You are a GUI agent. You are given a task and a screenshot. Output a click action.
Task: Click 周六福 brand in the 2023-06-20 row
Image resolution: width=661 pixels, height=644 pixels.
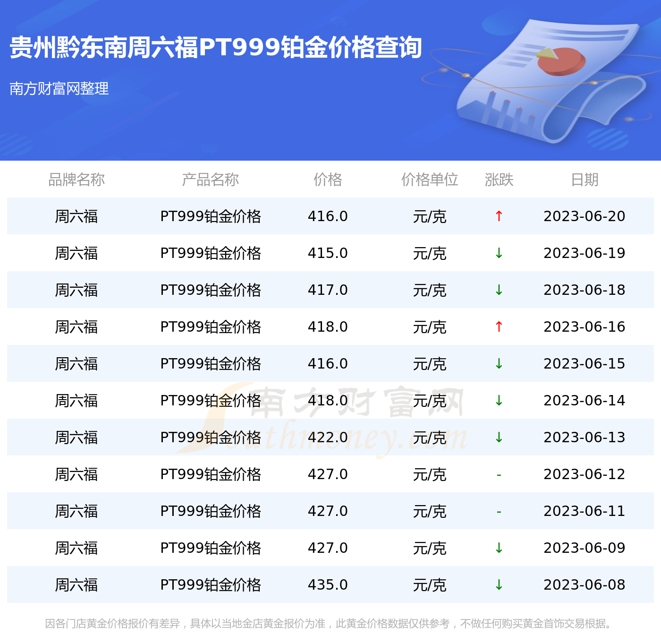tap(76, 216)
